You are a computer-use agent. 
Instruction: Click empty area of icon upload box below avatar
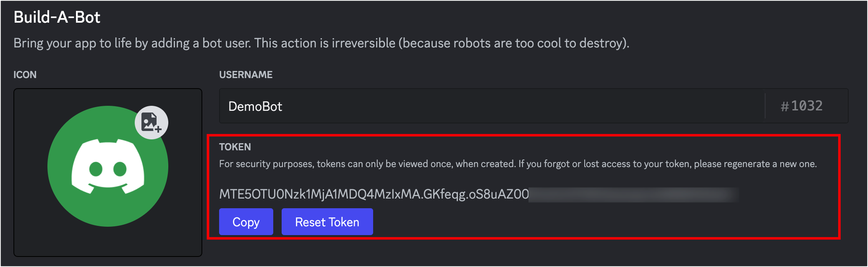tap(108, 242)
